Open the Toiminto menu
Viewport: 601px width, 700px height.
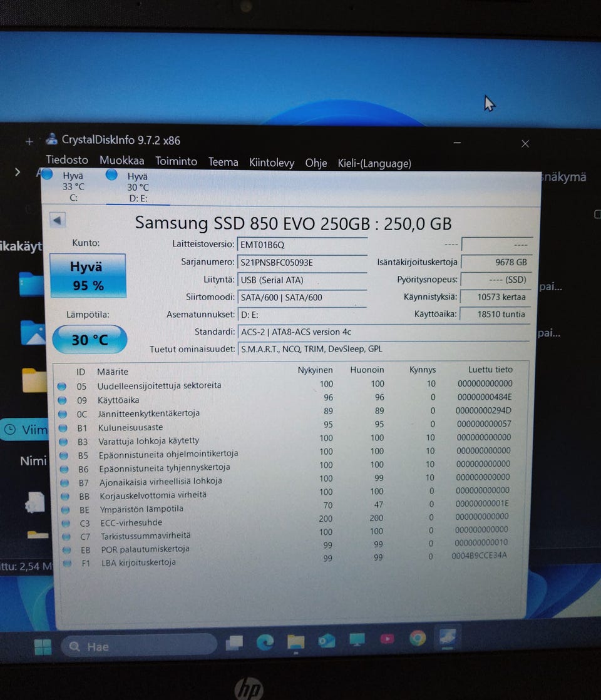pyautogui.click(x=176, y=161)
